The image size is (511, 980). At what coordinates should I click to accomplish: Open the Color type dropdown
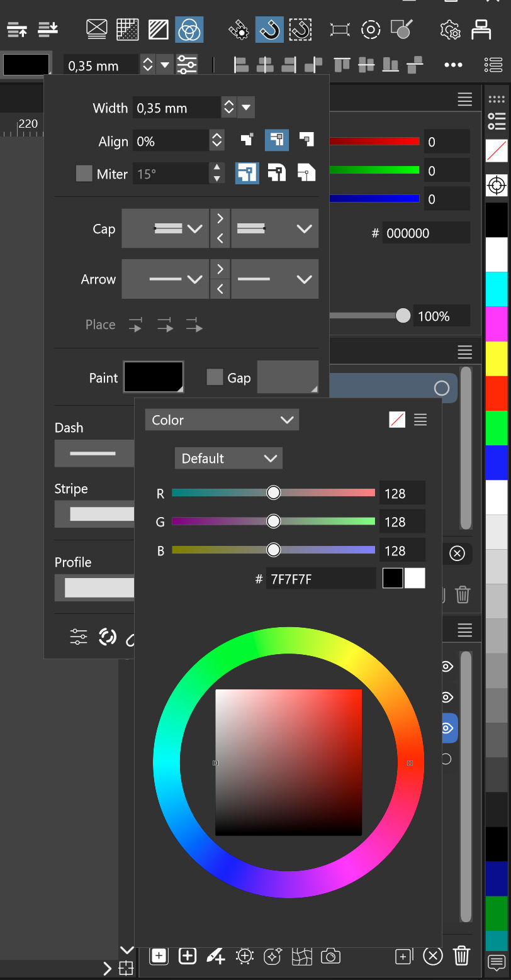click(x=222, y=420)
